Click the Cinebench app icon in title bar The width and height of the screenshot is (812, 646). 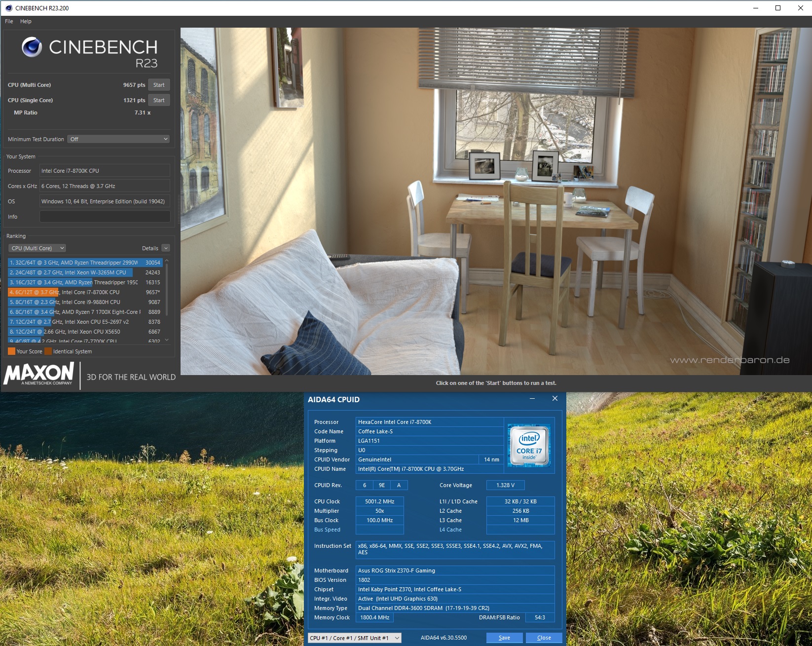pos(8,8)
